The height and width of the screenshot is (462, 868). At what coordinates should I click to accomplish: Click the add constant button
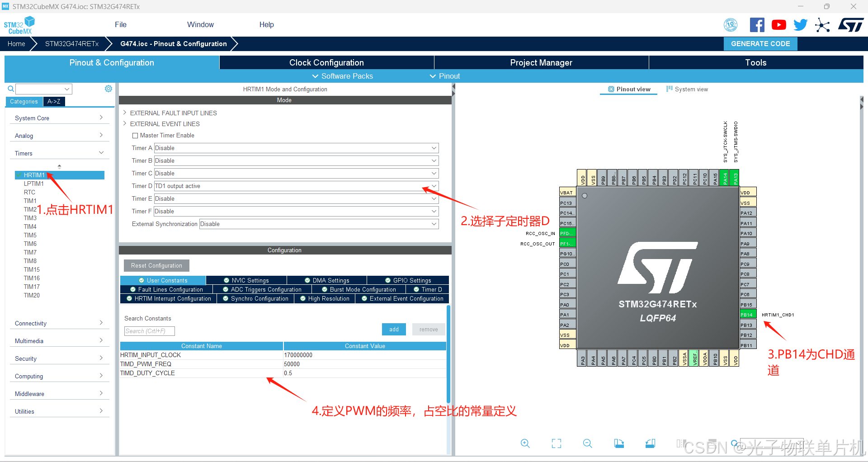click(x=394, y=329)
